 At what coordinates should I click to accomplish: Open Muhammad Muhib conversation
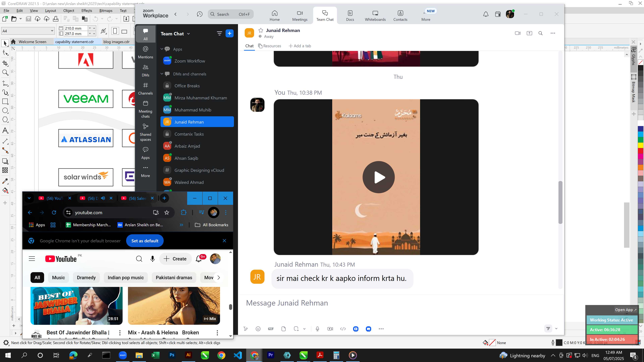197,110
